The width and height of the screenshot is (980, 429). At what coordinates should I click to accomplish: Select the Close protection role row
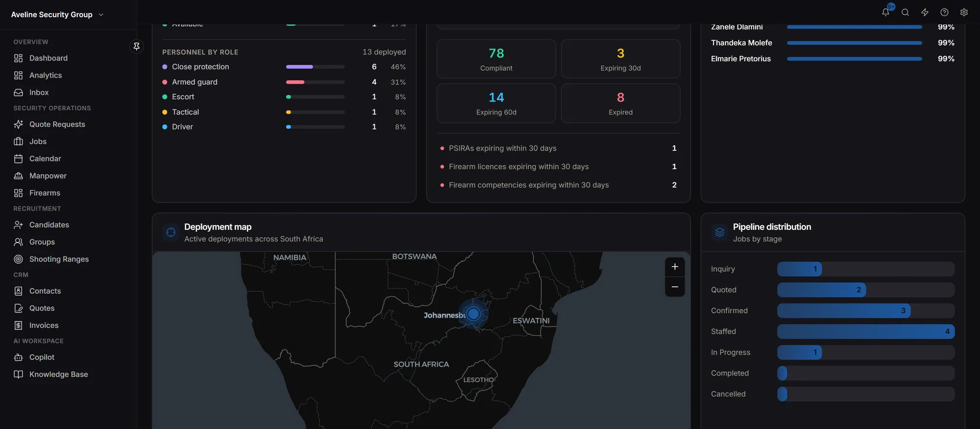pyautogui.click(x=284, y=67)
